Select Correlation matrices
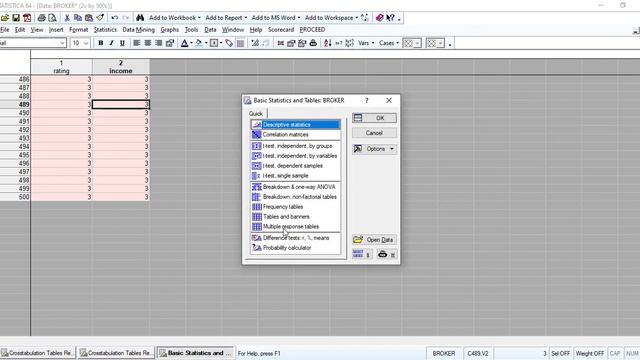This screenshot has width=640, height=360. coord(296,134)
